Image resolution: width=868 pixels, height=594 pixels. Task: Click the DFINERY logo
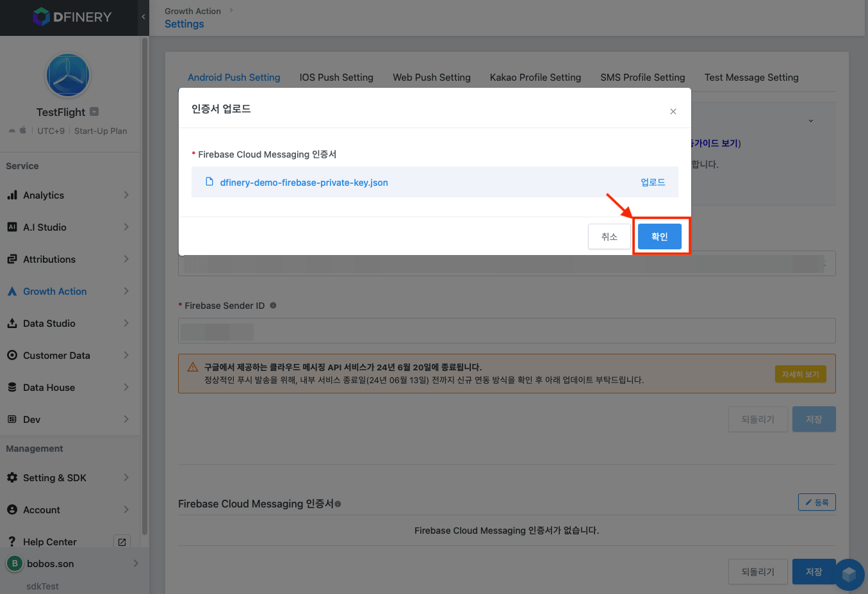pos(72,17)
